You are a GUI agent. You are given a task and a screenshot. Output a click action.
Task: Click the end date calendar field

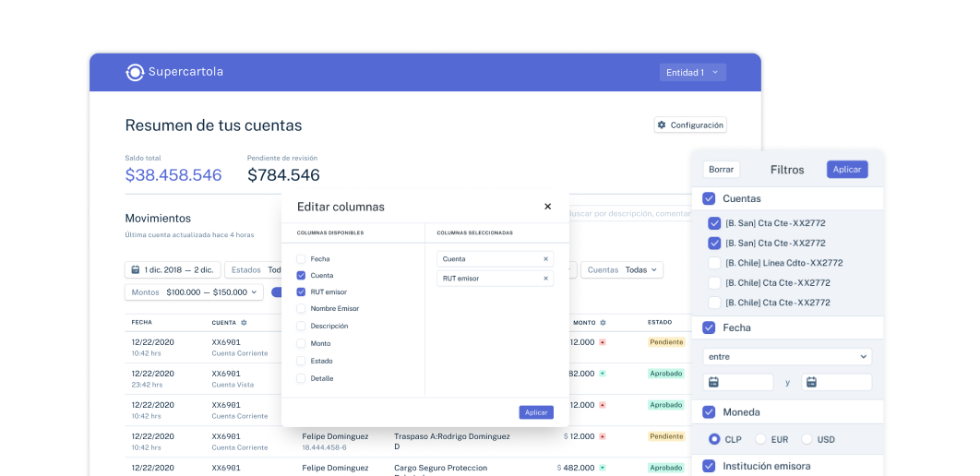click(x=837, y=382)
